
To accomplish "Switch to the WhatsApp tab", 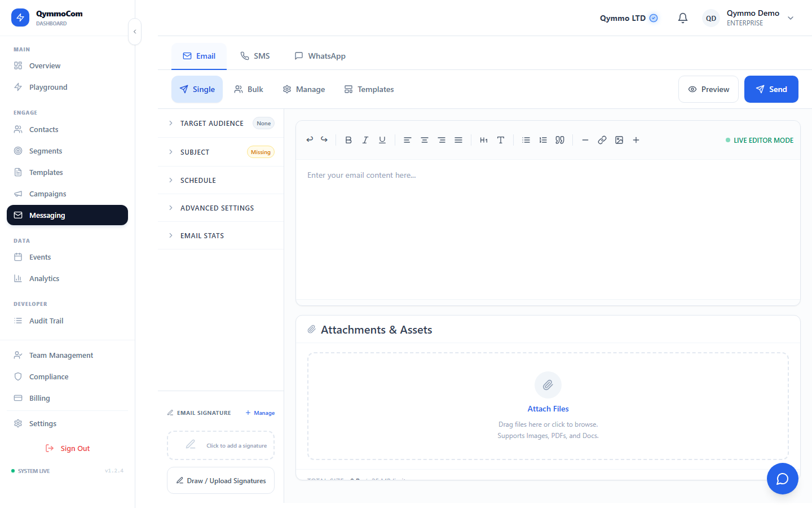I will click(320, 56).
